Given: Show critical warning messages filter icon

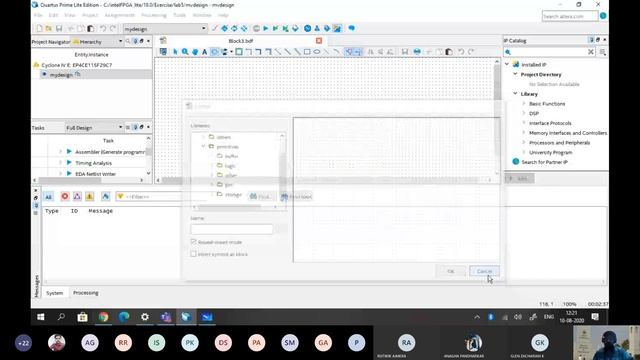Looking at the screenshot, I should coord(77,196).
